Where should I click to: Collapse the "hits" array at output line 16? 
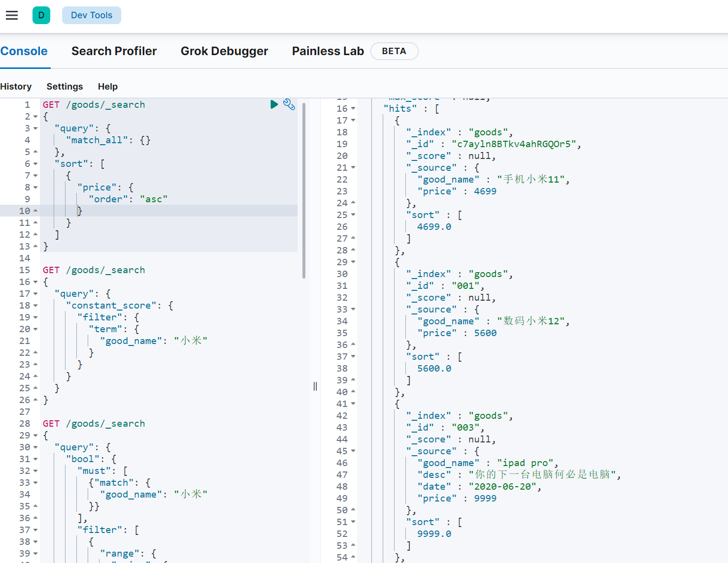coord(353,109)
